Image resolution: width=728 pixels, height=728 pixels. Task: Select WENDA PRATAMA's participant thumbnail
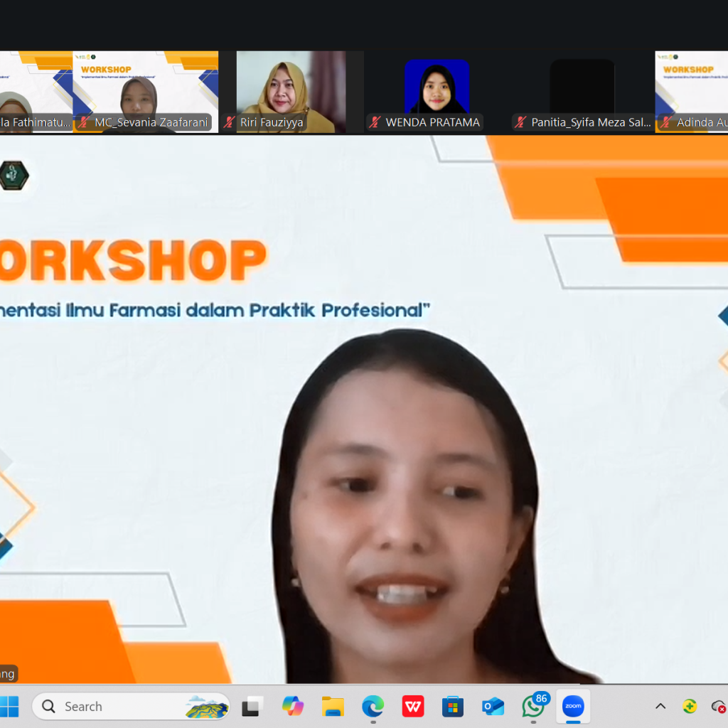[x=437, y=85]
